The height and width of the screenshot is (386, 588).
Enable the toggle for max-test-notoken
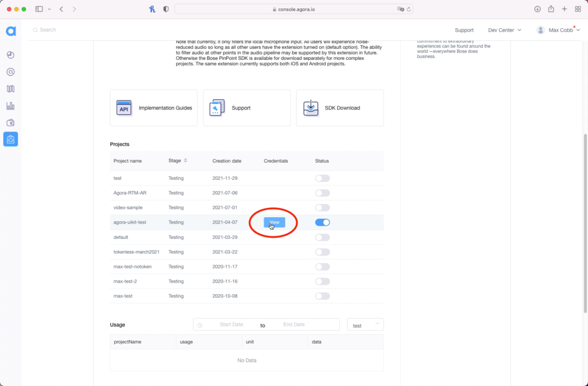pyautogui.click(x=323, y=267)
